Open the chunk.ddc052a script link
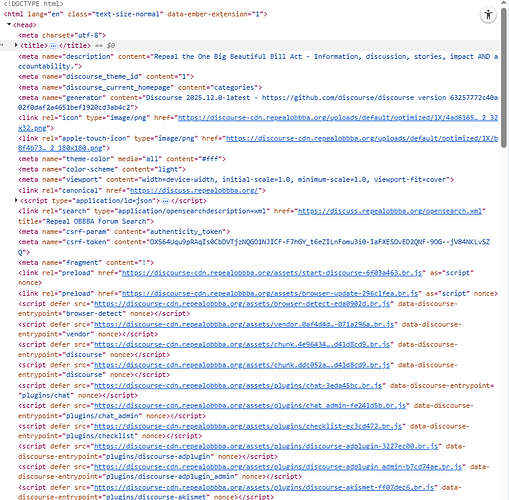This screenshot has height=500, width=509. pyautogui.click(x=242, y=365)
